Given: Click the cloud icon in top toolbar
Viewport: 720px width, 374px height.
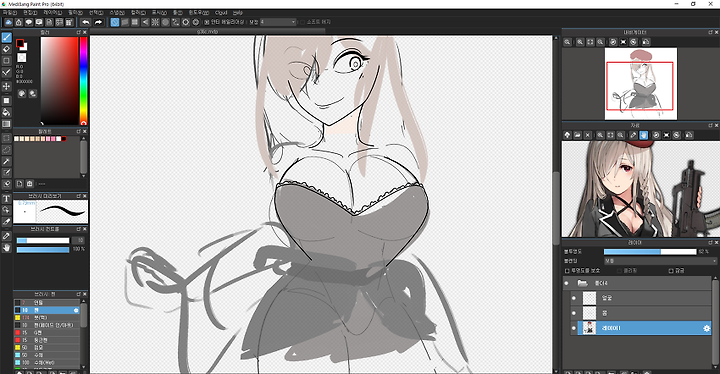Looking at the screenshot, I should (x=8, y=22).
